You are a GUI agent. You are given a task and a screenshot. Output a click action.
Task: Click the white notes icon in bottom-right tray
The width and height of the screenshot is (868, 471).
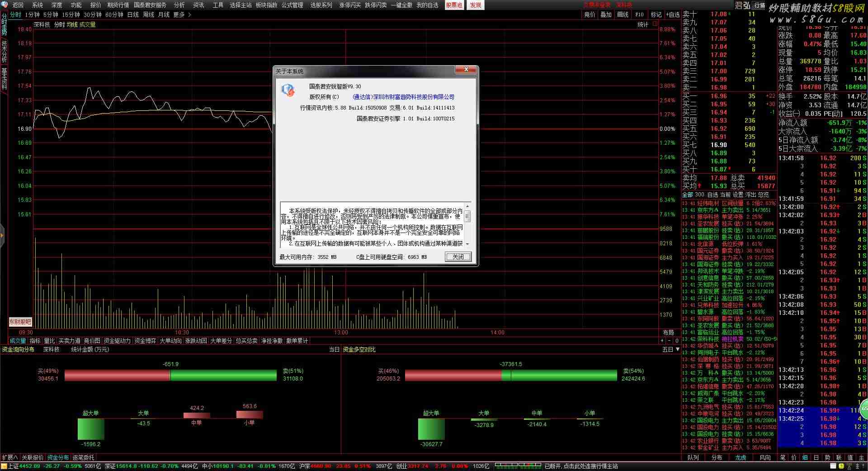click(x=833, y=466)
